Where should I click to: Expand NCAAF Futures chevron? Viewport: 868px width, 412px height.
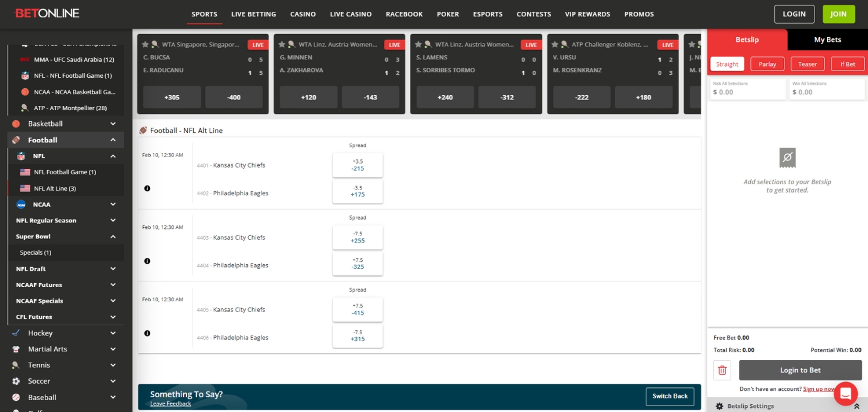tap(113, 285)
